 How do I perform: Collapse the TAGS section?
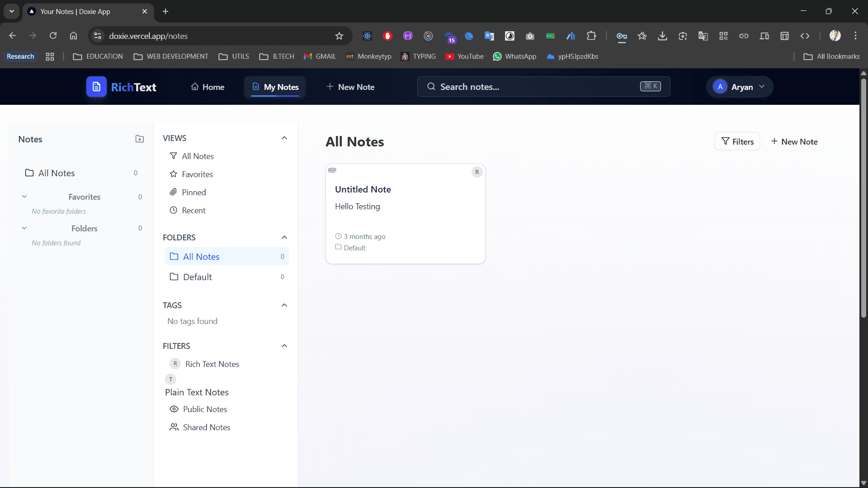coord(284,305)
